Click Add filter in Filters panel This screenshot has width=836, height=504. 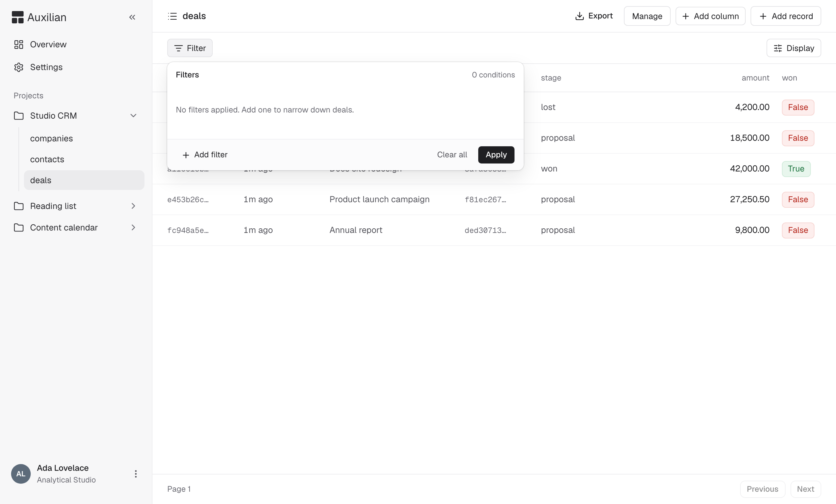point(205,155)
